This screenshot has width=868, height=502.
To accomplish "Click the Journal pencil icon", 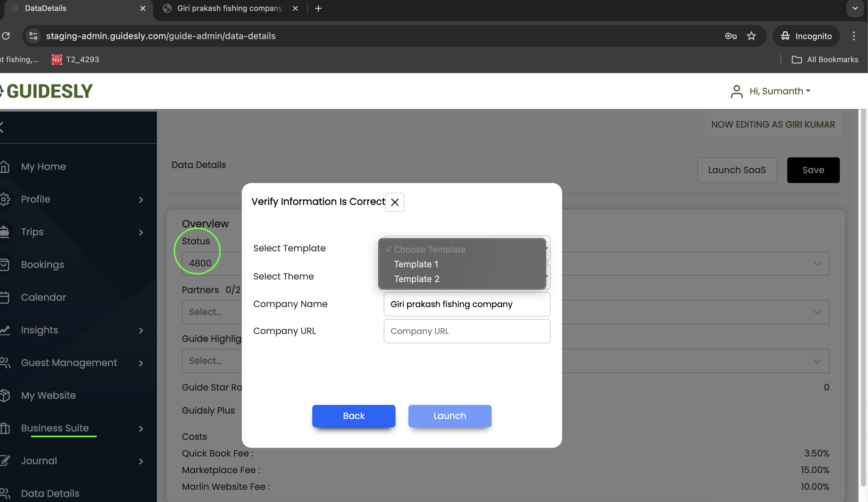I will pyautogui.click(x=4, y=461).
